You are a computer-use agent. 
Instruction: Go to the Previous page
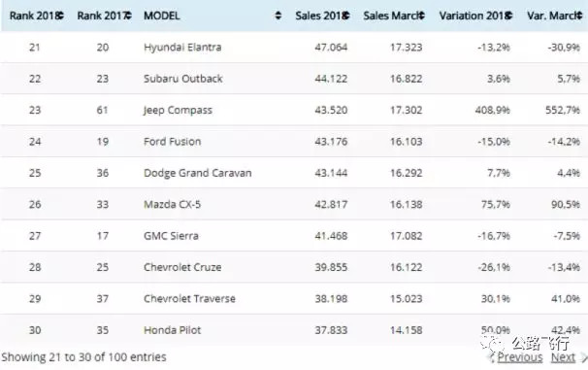520,357
